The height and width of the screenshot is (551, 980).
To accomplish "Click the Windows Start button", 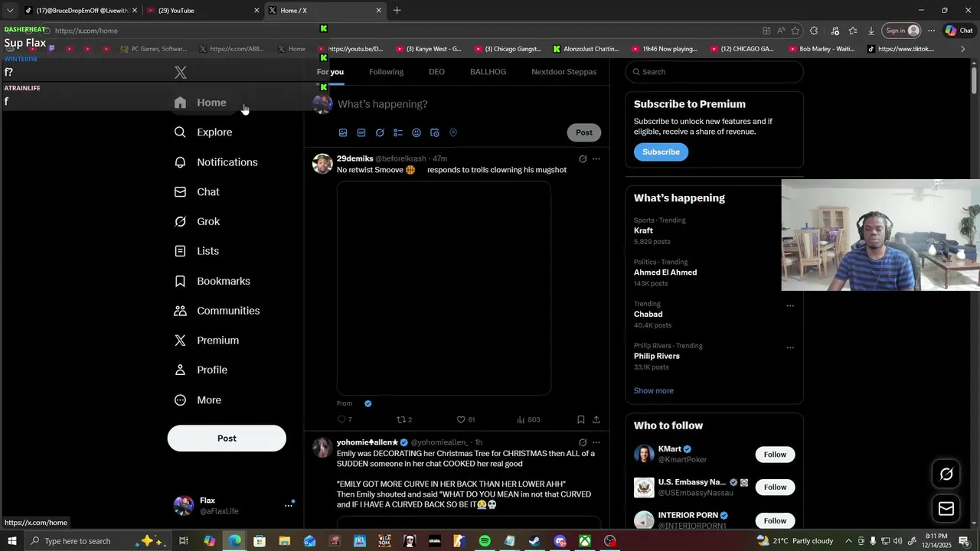I will coord(12,541).
